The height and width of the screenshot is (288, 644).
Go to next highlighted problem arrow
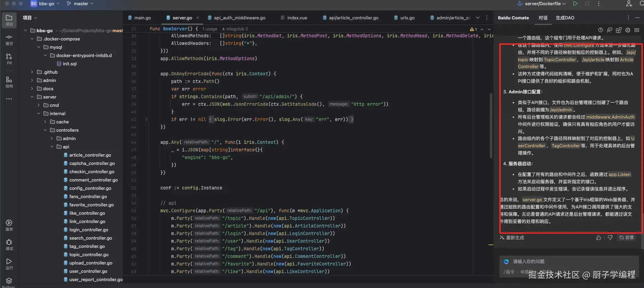(489, 29)
